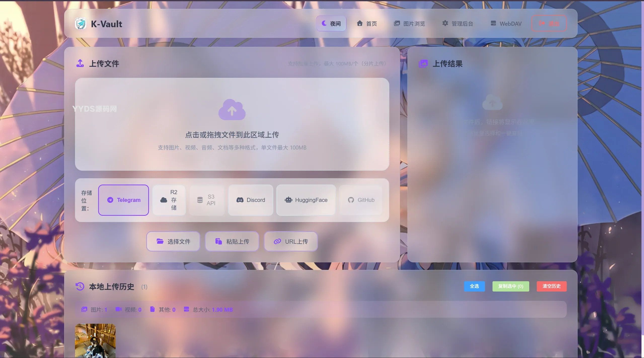
Task: Toggle 夜间 night mode
Action: (331, 23)
